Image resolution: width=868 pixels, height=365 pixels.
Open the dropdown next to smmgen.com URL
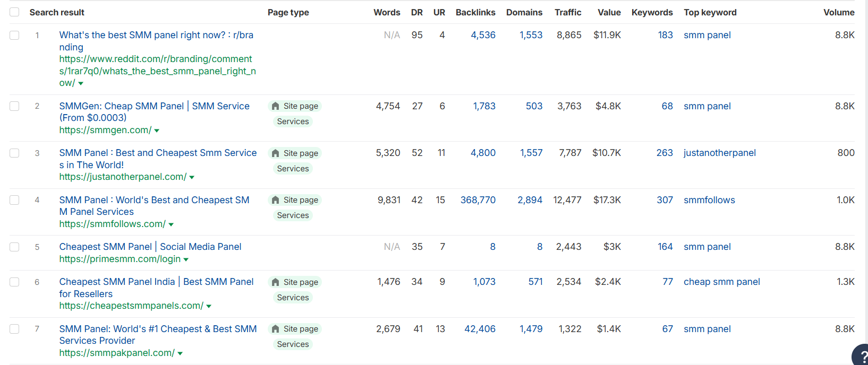[x=157, y=131]
